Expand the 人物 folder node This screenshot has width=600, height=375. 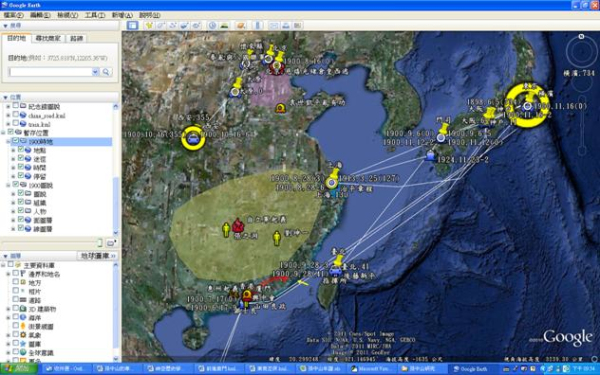coord(13,211)
